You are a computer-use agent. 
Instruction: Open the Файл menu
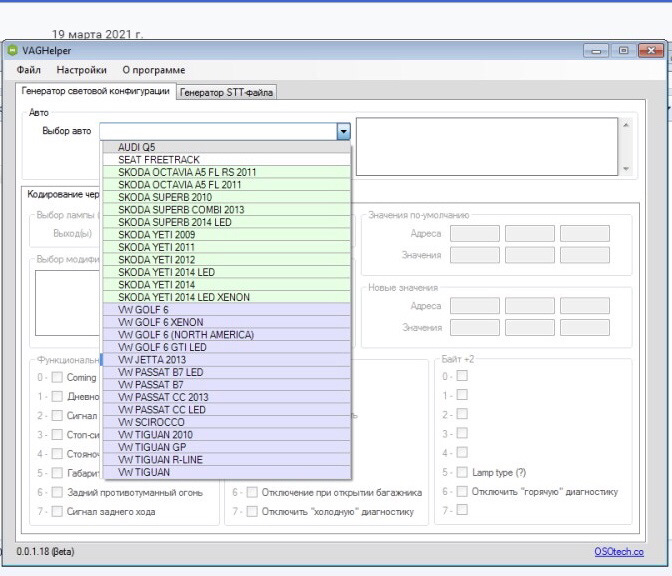tap(29, 70)
